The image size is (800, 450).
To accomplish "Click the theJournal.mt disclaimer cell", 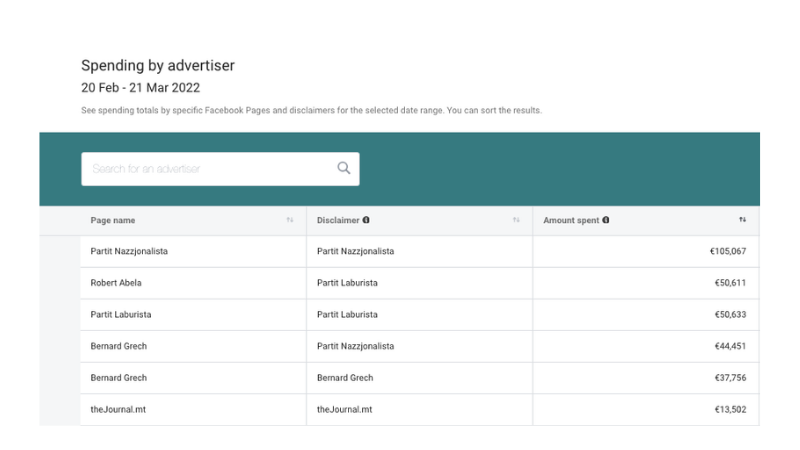I will click(x=345, y=410).
